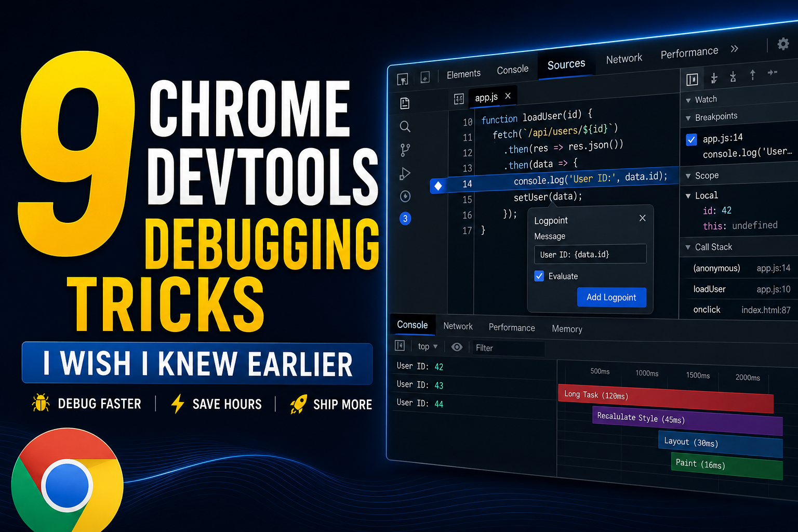
Task: Click the step into down-arrow icon
Action: pyautogui.click(x=714, y=78)
